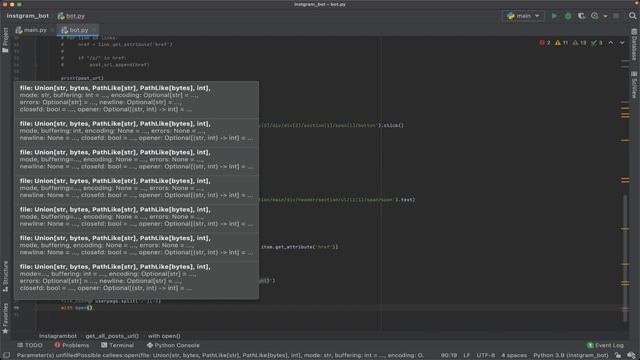Open the profiler run icon
The width and height of the screenshot is (640, 360).
pos(595,16)
